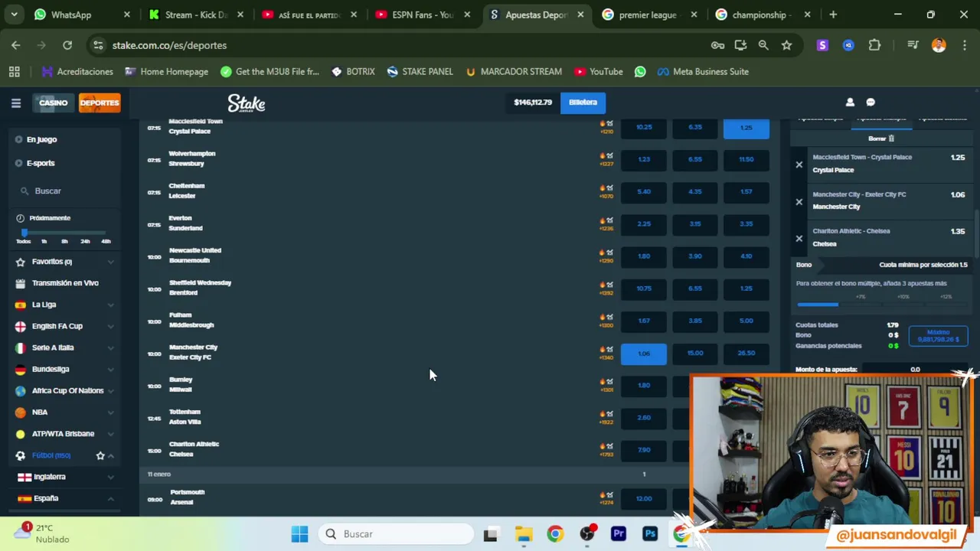Click the Máximo bet amount button
The width and height of the screenshot is (980, 551).
point(938,336)
